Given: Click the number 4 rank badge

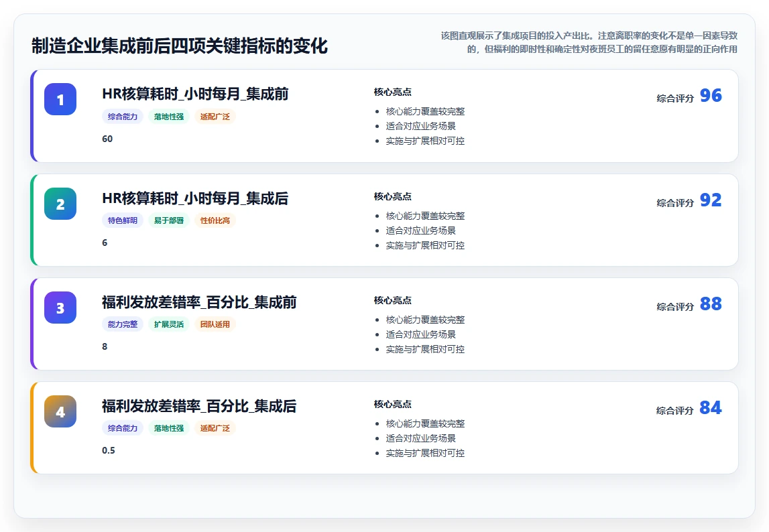Looking at the screenshot, I should coord(60,411).
